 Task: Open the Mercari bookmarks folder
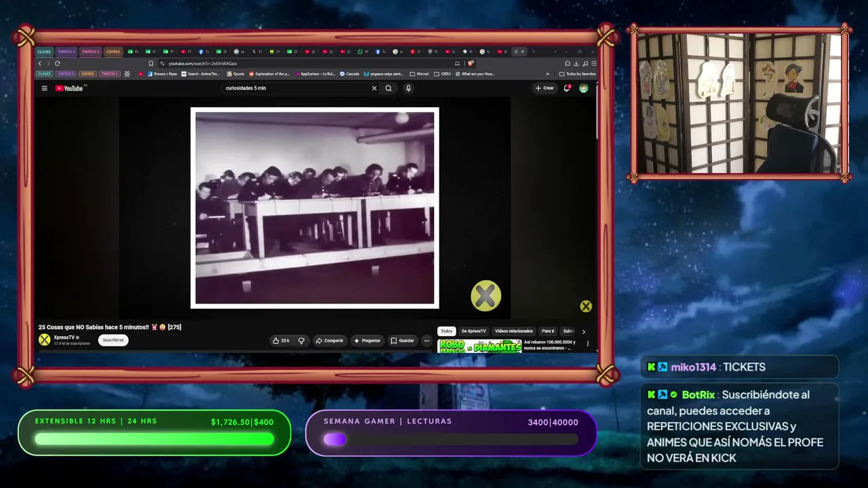tap(420, 74)
